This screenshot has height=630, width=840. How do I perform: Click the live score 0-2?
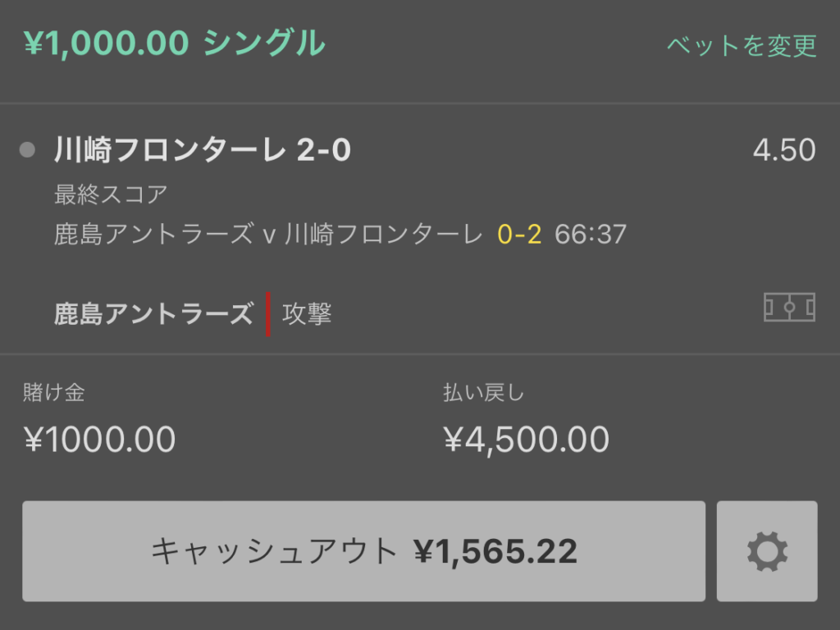pos(519,235)
